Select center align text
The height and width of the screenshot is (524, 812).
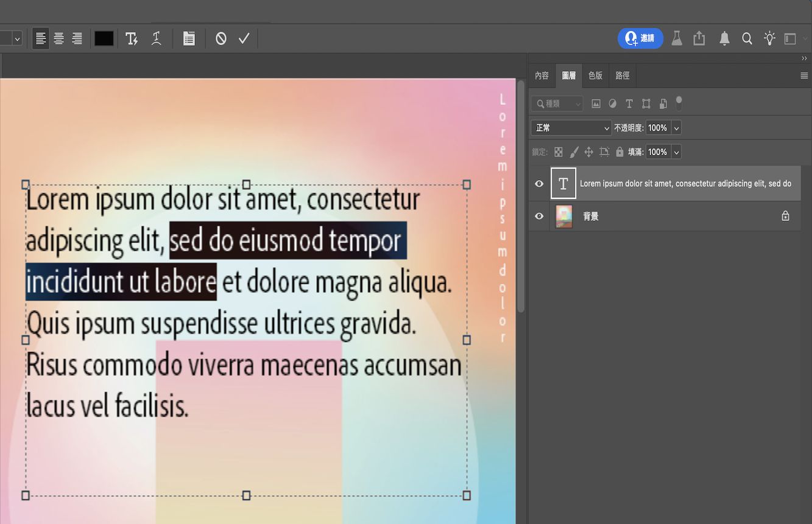point(59,39)
